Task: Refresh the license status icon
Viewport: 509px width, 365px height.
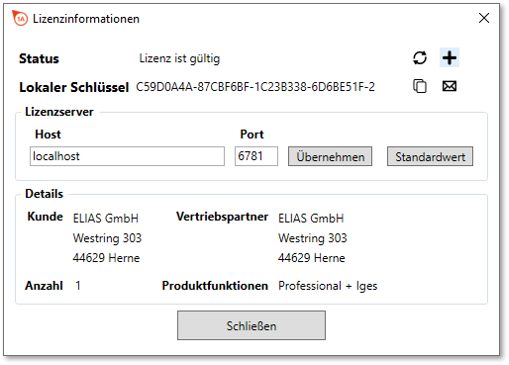Action: [x=420, y=58]
